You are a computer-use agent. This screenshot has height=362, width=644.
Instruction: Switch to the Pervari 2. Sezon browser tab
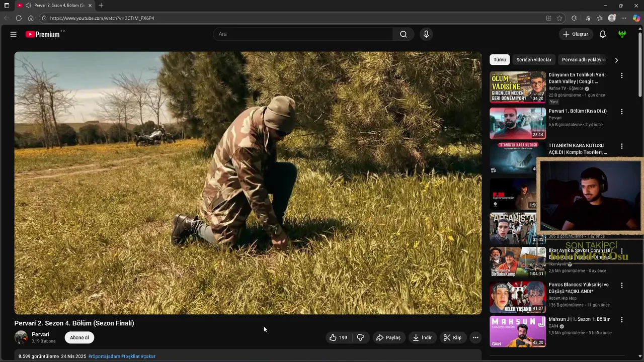[x=54, y=6]
